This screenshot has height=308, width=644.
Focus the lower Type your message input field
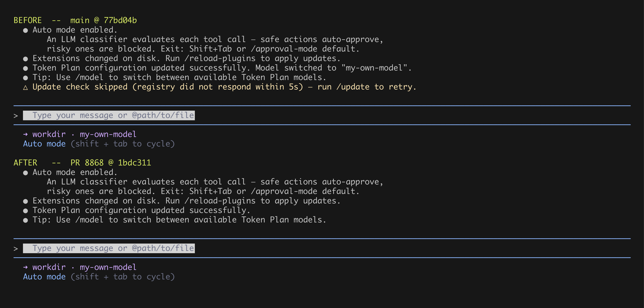click(x=109, y=249)
